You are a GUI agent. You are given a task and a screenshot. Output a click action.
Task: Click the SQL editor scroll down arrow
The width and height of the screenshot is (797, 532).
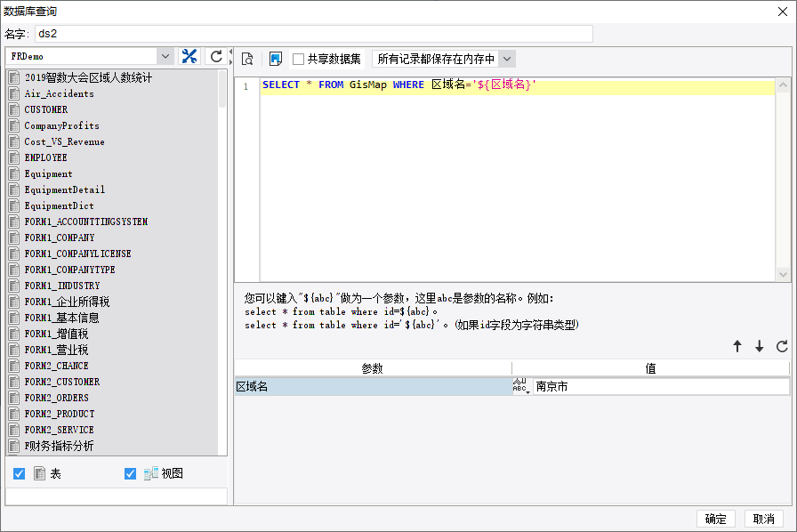[783, 274]
